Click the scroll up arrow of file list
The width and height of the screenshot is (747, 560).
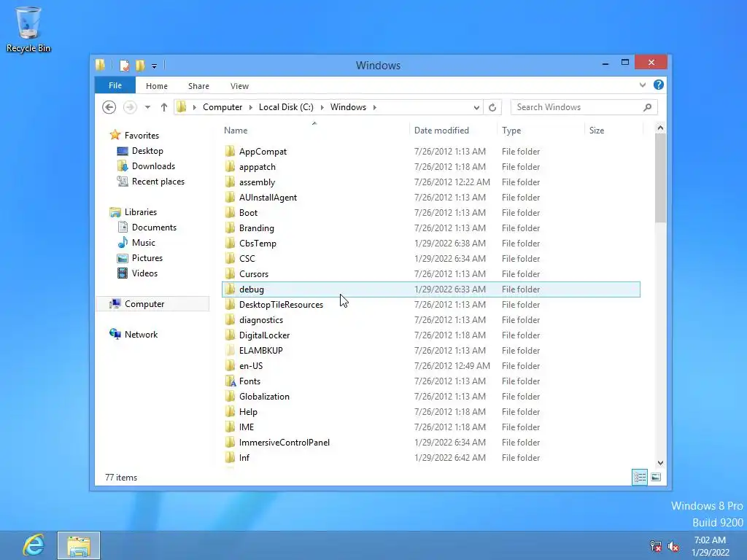tap(660, 128)
